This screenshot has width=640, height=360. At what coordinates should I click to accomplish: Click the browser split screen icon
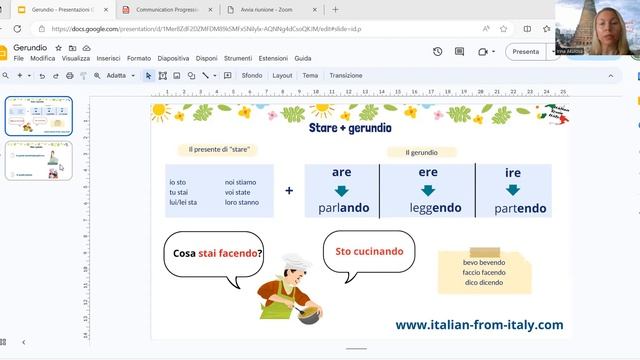[527, 29]
